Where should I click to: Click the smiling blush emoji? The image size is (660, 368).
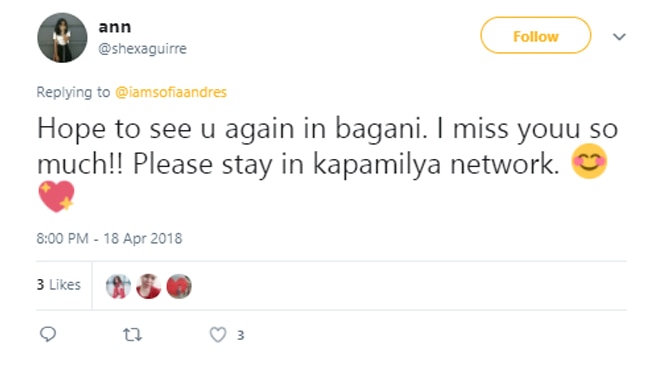coord(589,161)
